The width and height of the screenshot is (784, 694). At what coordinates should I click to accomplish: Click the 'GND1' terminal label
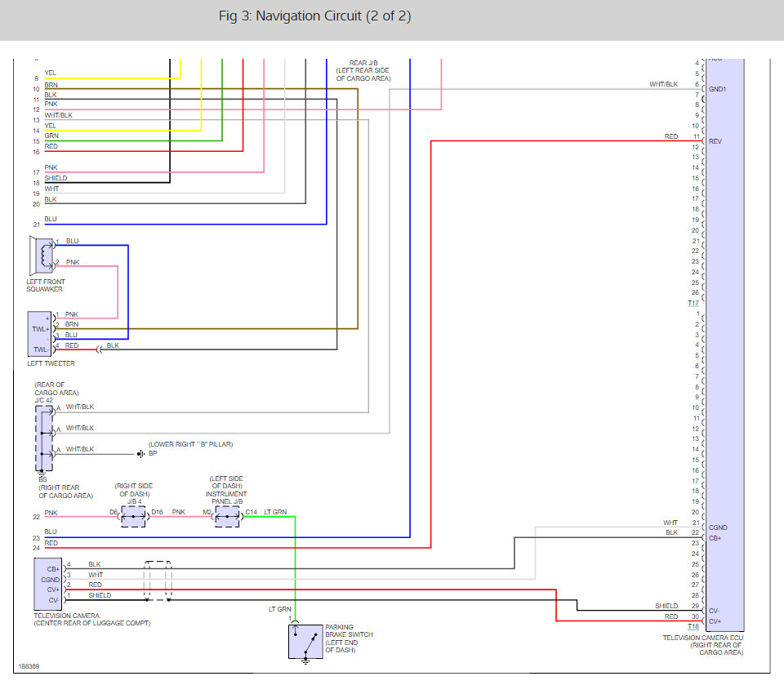pos(717,89)
